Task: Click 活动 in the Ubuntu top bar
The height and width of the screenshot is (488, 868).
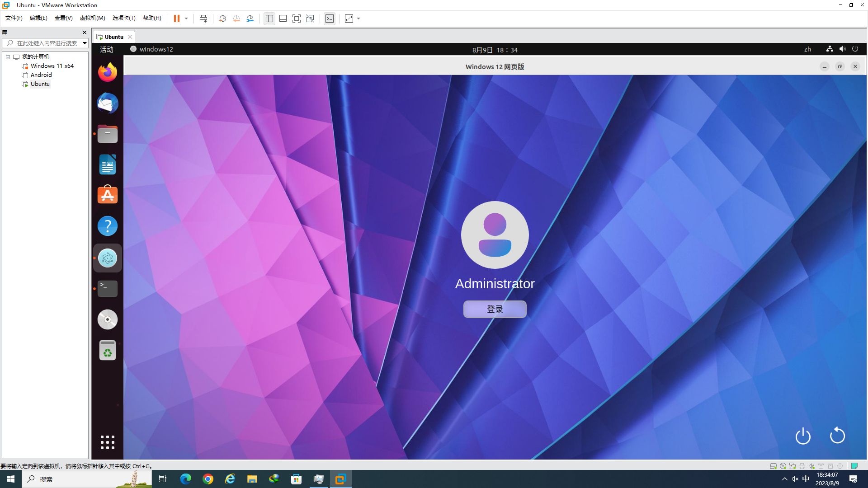Action: click(x=107, y=49)
